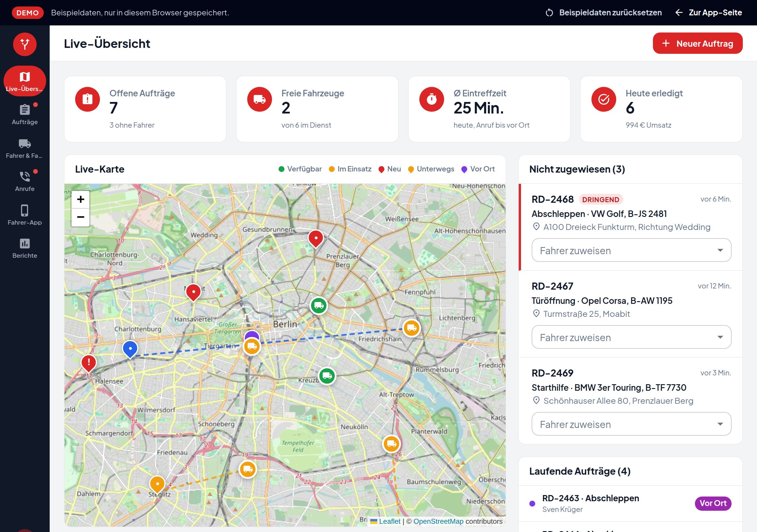Click the Heute erledigt checkmark icon

click(604, 99)
